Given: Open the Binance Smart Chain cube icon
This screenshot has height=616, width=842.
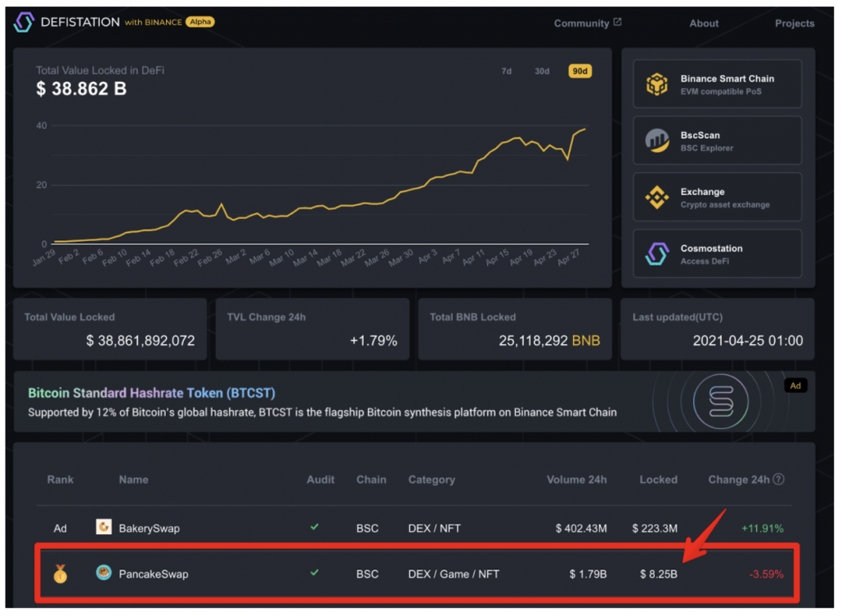Looking at the screenshot, I should click(656, 84).
